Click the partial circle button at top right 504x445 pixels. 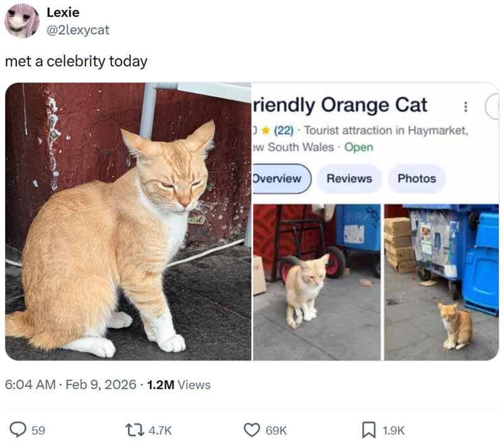[493, 107]
